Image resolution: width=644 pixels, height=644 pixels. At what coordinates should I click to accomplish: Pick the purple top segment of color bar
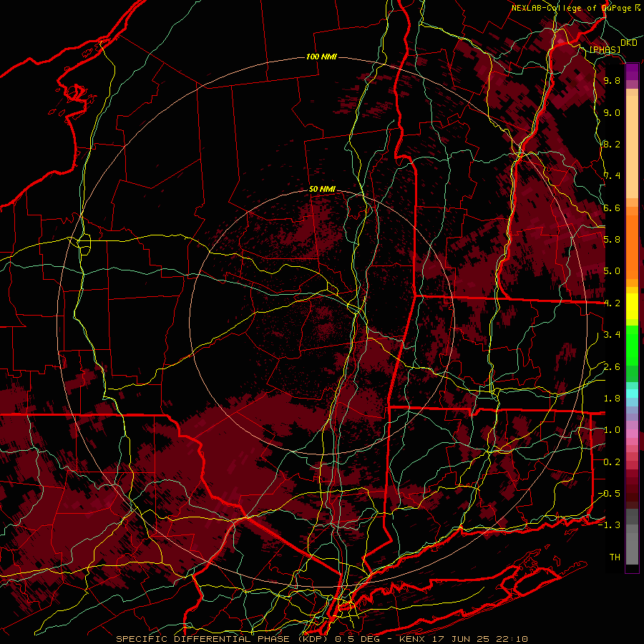pos(632,72)
